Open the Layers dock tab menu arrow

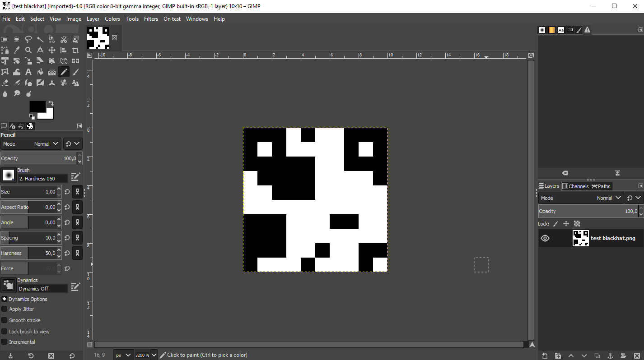click(x=640, y=186)
